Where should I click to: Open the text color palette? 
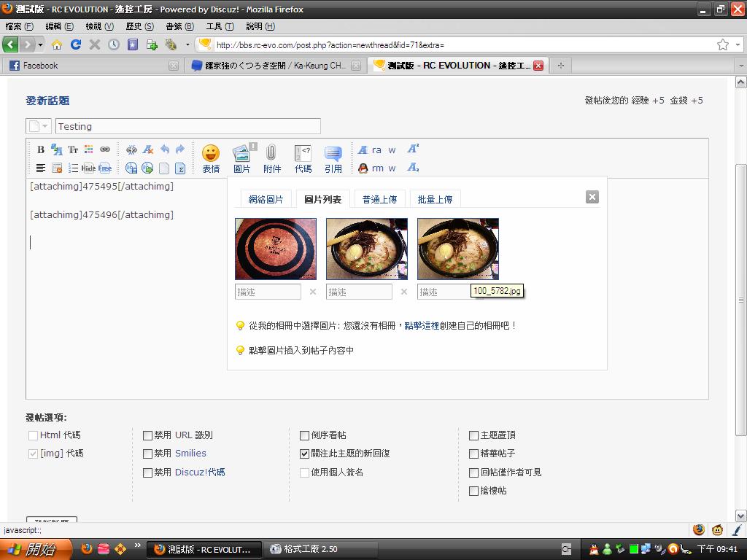(88, 149)
